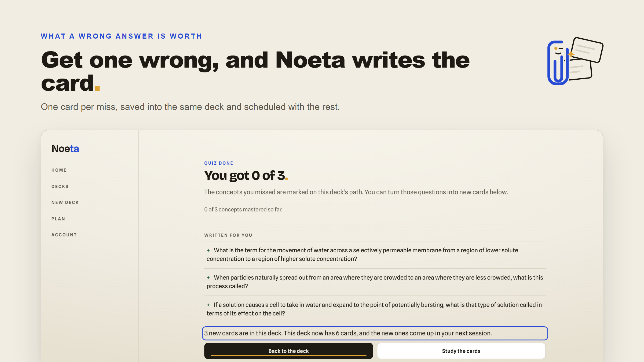Click plus icon beside cell bursting solution question
The width and height of the screenshot is (644, 362).
pyautogui.click(x=208, y=305)
